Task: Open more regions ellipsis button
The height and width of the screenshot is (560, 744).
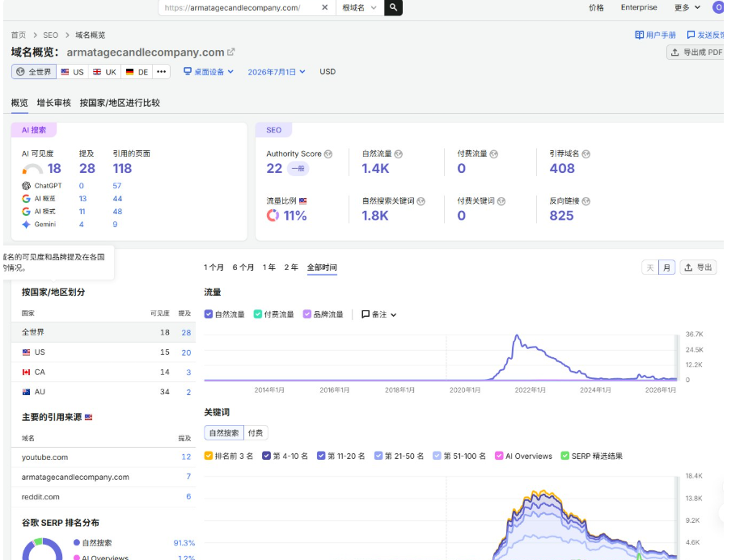Action: click(x=161, y=72)
